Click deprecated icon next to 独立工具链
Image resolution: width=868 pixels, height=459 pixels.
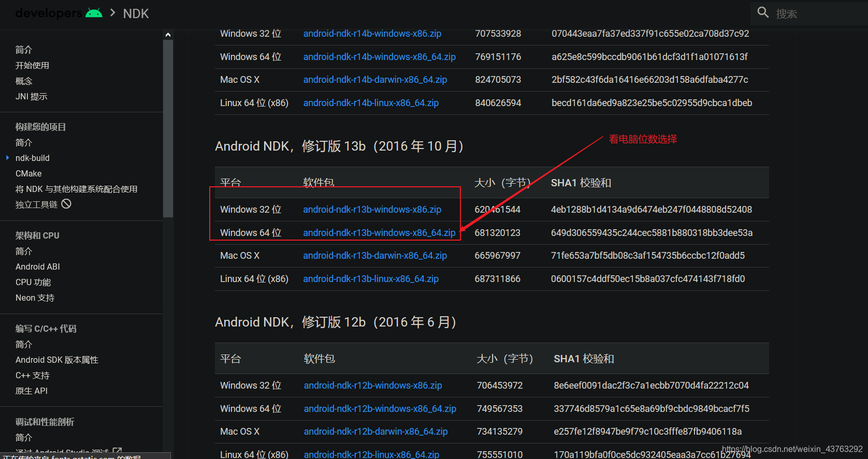coord(66,204)
